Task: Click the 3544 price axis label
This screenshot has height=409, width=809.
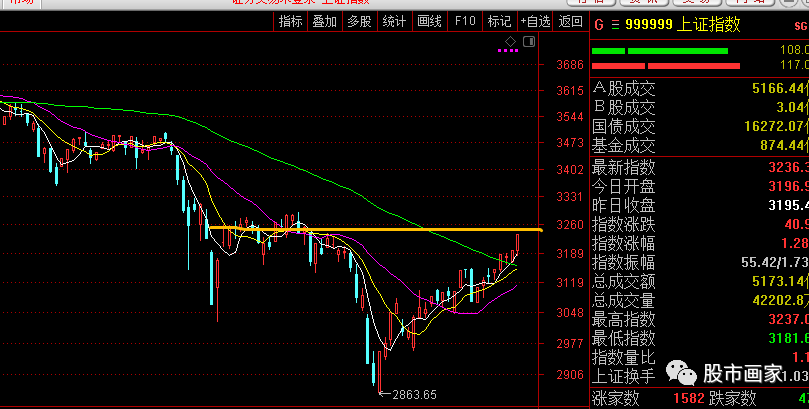Action: pos(570,117)
